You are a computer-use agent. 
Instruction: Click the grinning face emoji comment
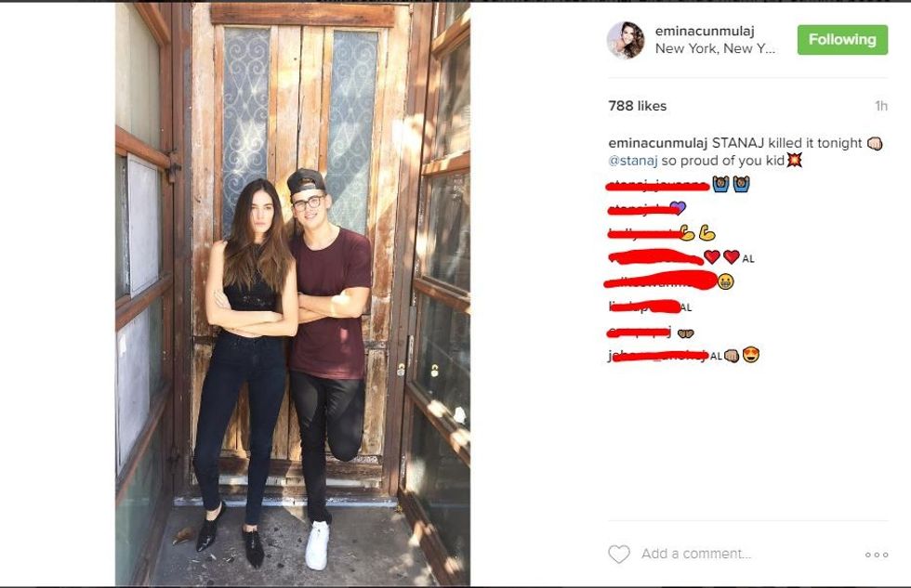[x=725, y=282]
